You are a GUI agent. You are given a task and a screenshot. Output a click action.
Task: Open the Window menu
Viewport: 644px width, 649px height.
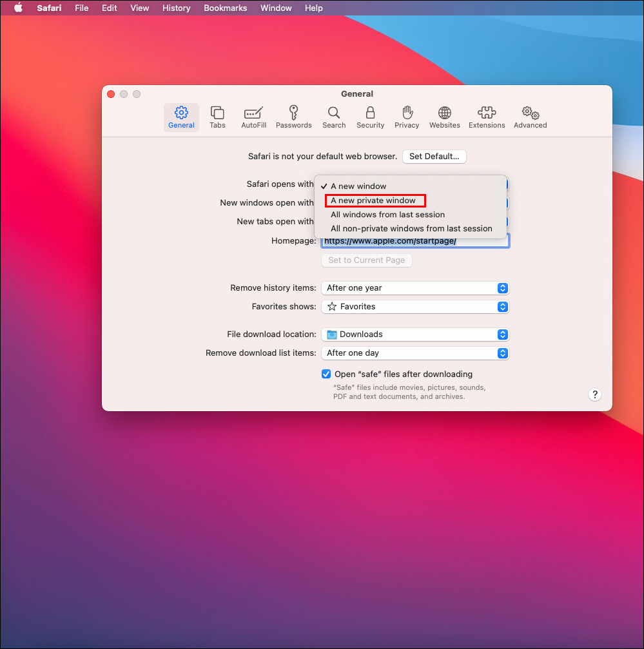click(x=276, y=8)
